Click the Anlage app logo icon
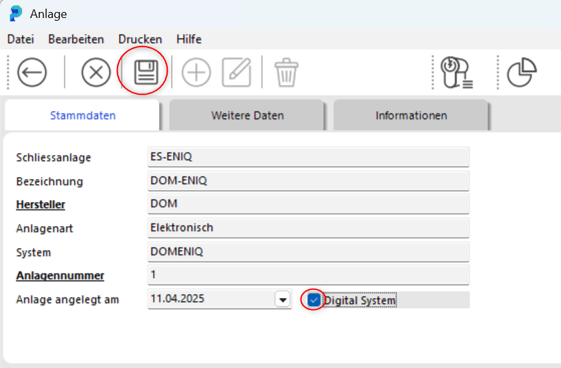The width and height of the screenshot is (561, 368). pos(16,14)
